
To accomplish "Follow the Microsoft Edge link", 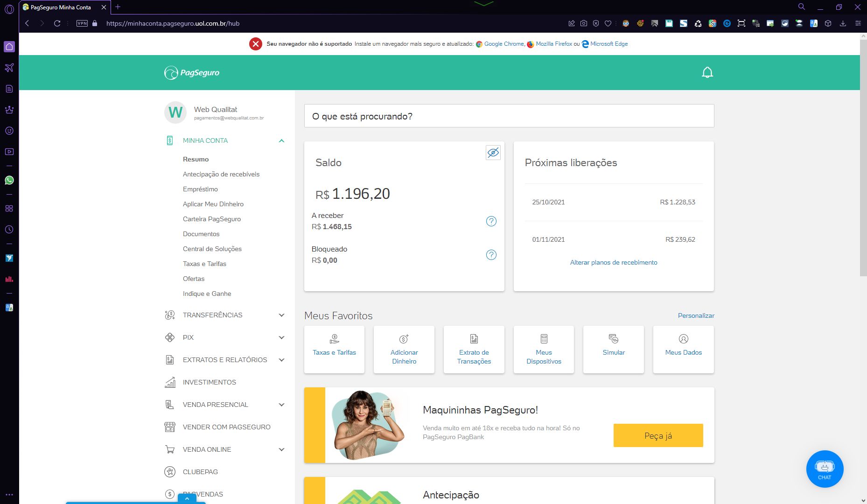I will (x=609, y=44).
